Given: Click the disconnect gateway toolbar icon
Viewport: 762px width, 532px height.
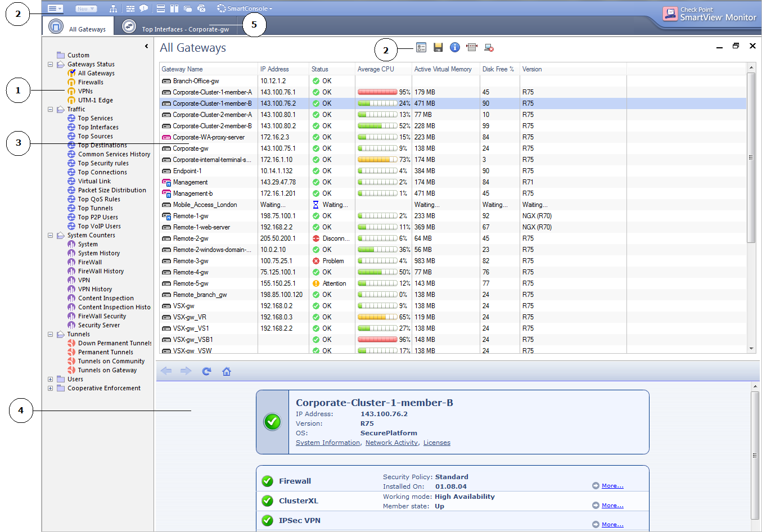Looking at the screenshot, I should pyautogui.click(x=489, y=48).
